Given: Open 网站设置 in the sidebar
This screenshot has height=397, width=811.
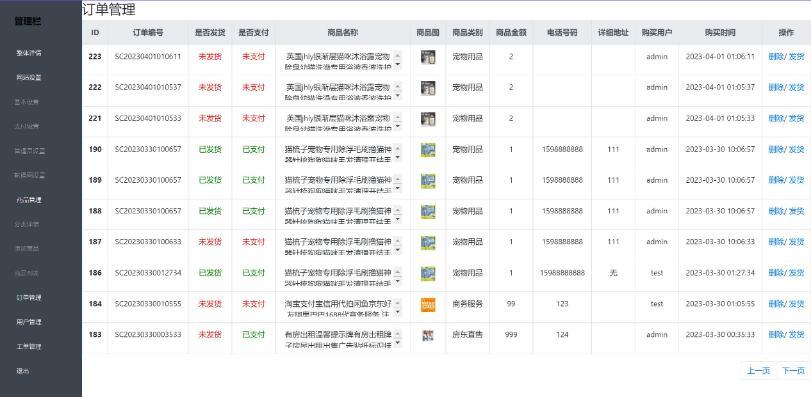Looking at the screenshot, I should pyautogui.click(x=28, y=78).
